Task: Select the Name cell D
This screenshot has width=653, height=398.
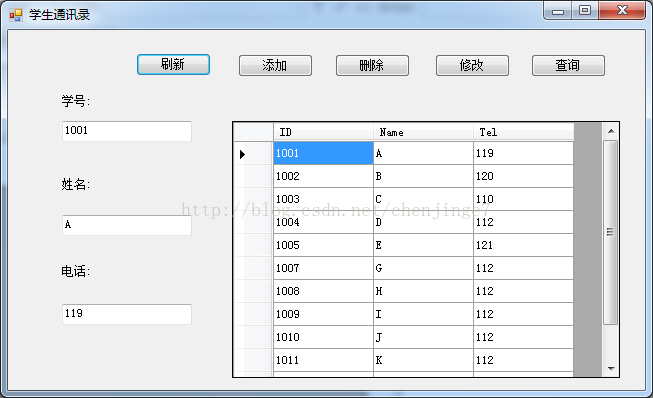Action: click(424, 222)
